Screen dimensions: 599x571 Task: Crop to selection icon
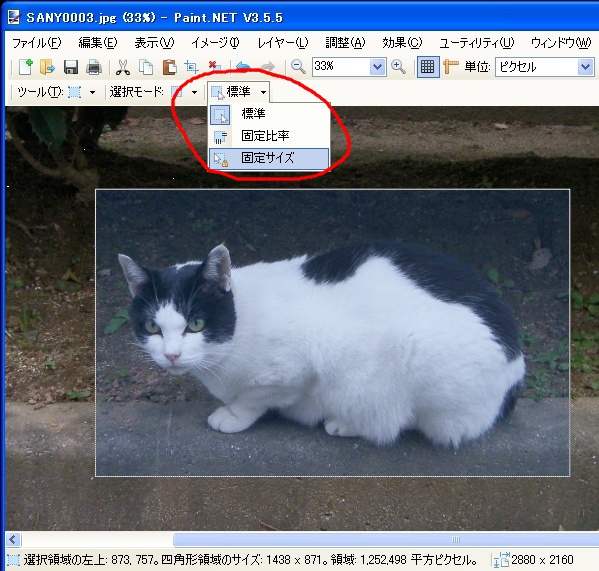[191, 67]
